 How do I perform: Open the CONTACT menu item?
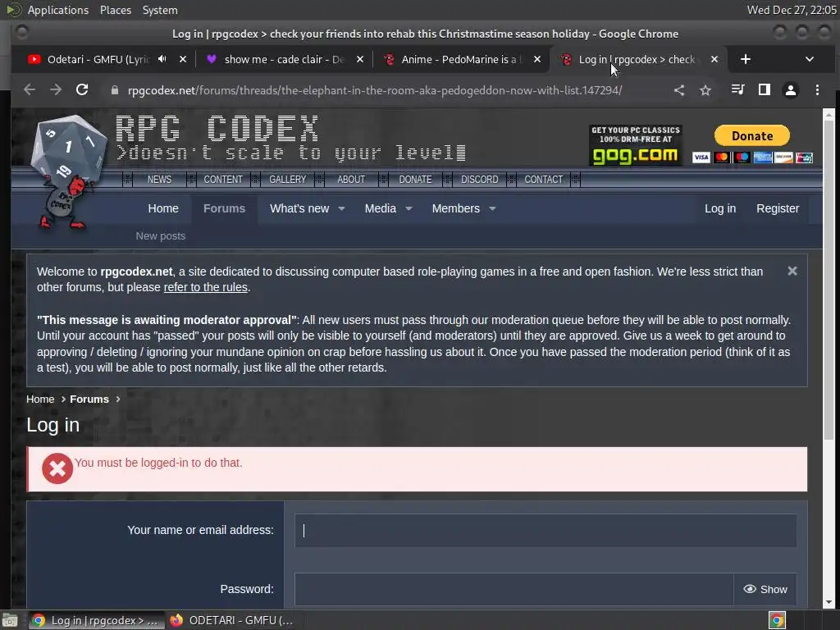pos(543,180)
